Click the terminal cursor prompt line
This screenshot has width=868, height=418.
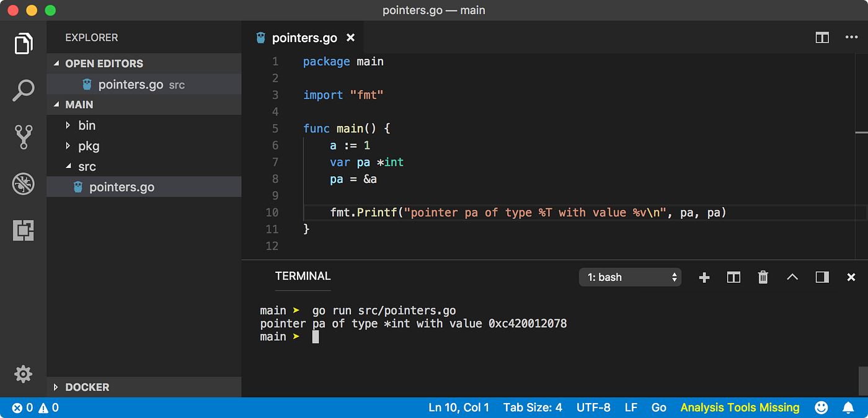289,337
